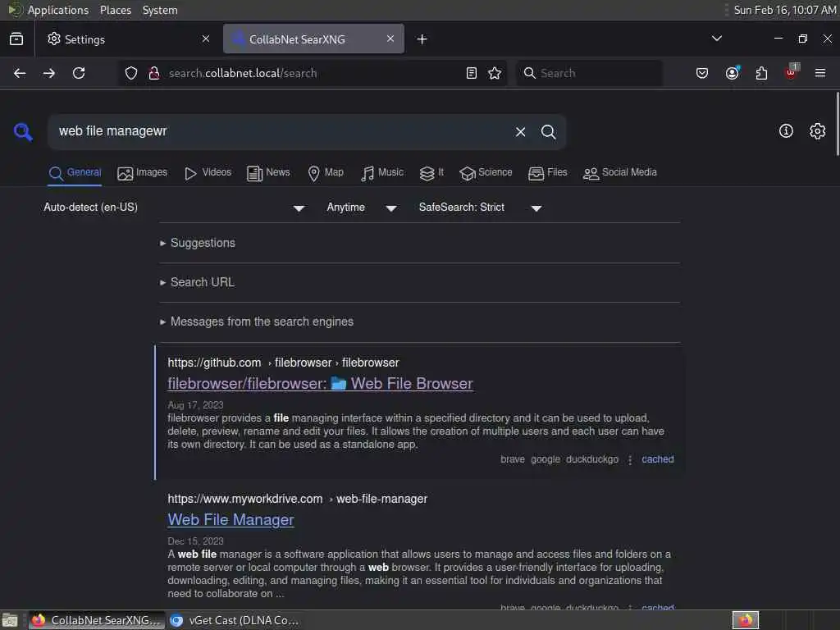840x630 pixels.
Task: Open Web File Manager result link
Action: coord(231,519)
